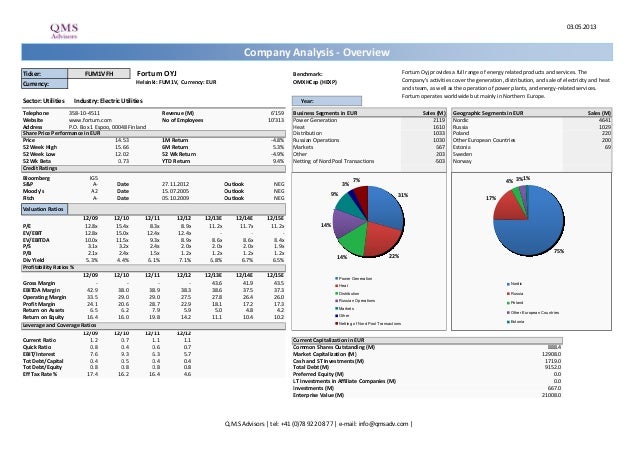Click the Russian Operations table row label
The height and width of the screenshot is (452, 638).
[316, 140]
